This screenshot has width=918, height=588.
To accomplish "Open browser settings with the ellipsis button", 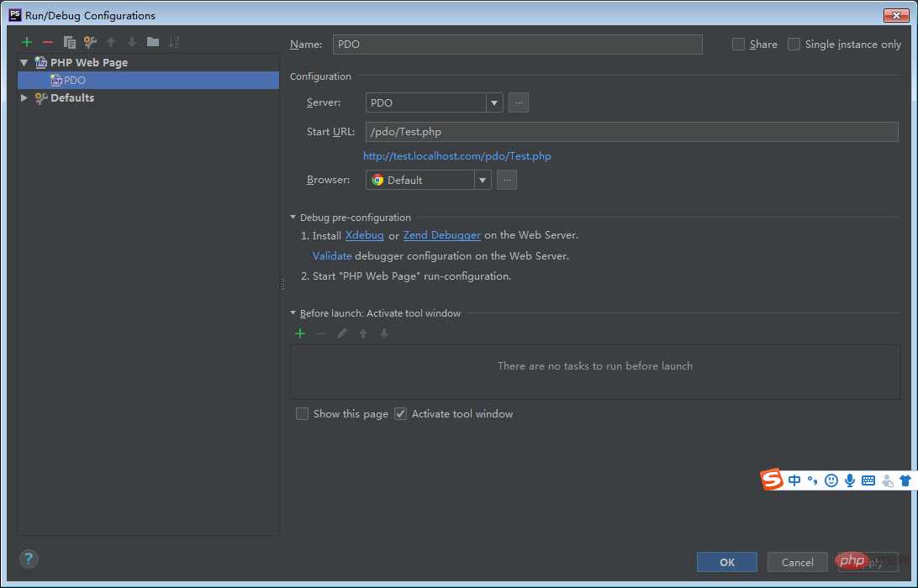I will click(507, 181).
